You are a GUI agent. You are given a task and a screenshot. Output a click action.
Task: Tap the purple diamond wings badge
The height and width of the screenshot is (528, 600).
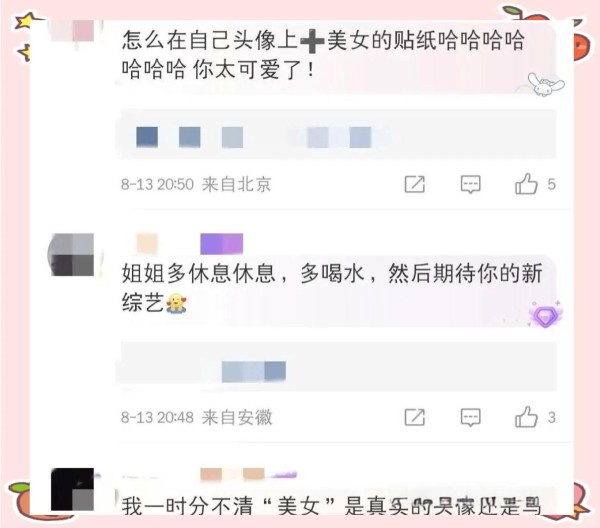click(544, 315)
